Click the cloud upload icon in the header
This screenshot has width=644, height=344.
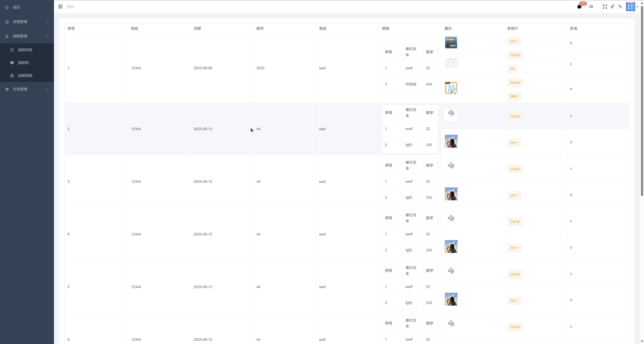pos(591,7)
